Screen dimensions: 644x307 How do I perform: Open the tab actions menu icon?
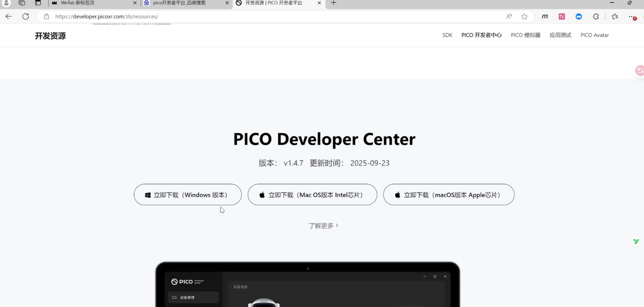(x=38, y=3)
